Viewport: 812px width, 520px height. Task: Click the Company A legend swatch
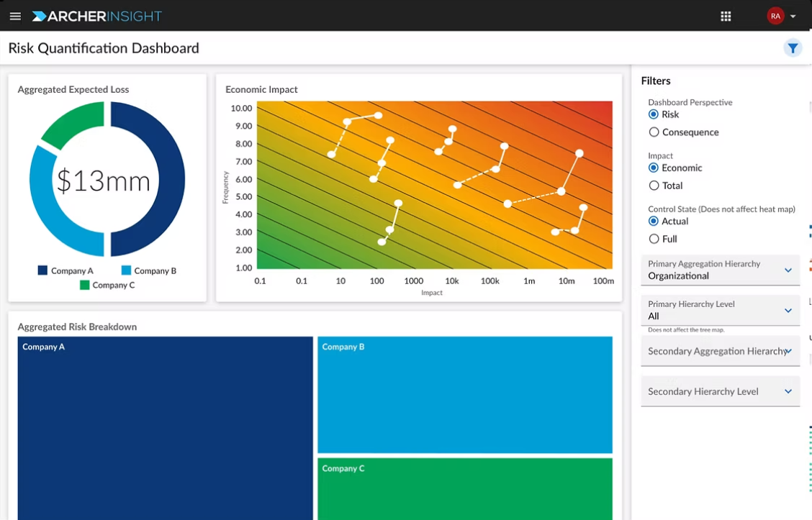tap(42, 271)
